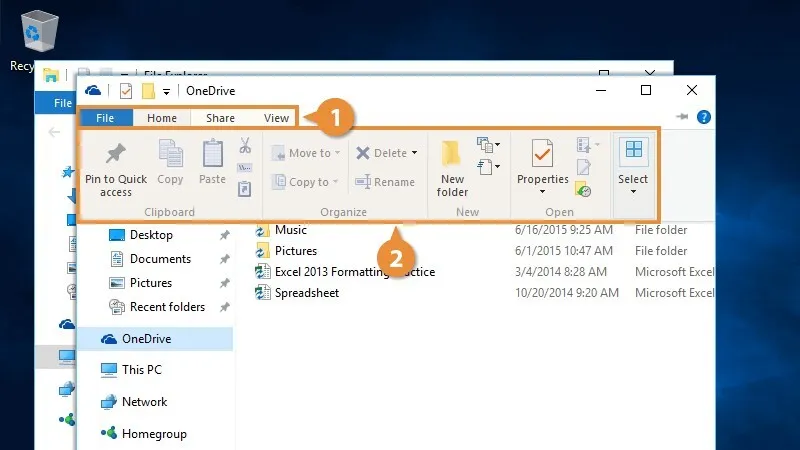Image resolution: width=800 pixels, height=450 pixels.
Task: Click Properties checkmark in quick access toolbar
Action: point(126,91)
